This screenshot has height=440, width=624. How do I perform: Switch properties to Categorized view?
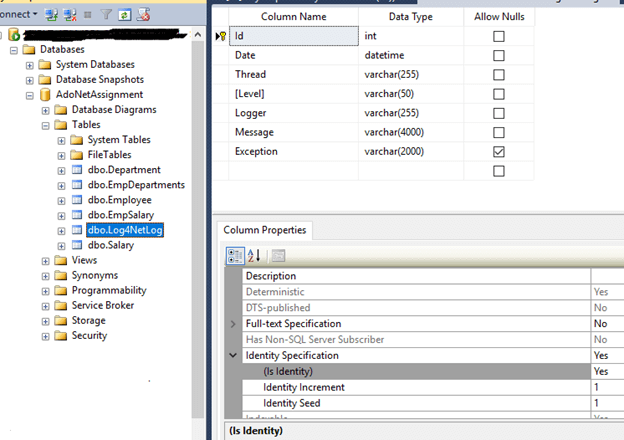(235, 256)
